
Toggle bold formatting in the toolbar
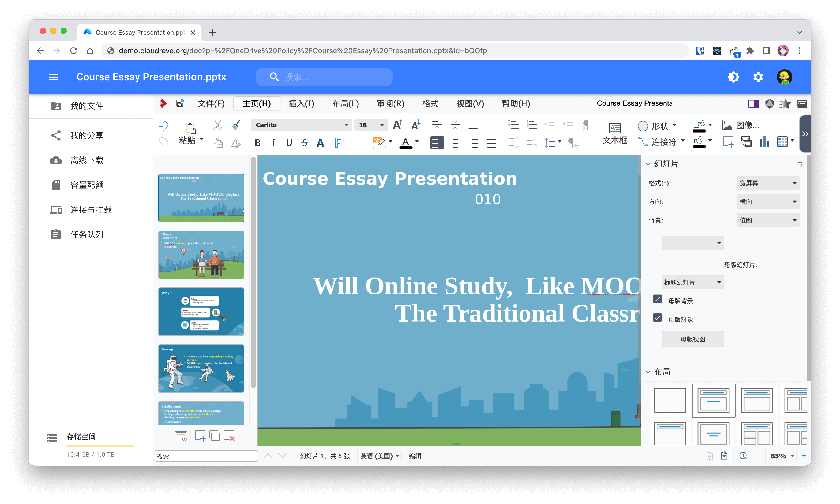click(257, 143)
